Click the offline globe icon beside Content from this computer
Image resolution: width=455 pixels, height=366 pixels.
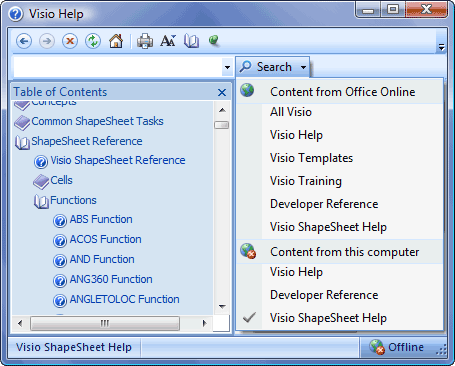tap(248, 251)
